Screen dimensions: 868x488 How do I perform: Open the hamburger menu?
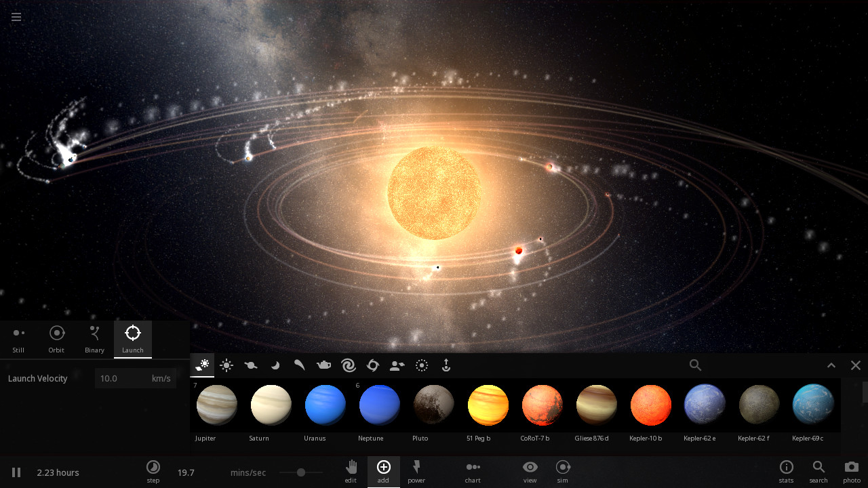tap(16, 17)
